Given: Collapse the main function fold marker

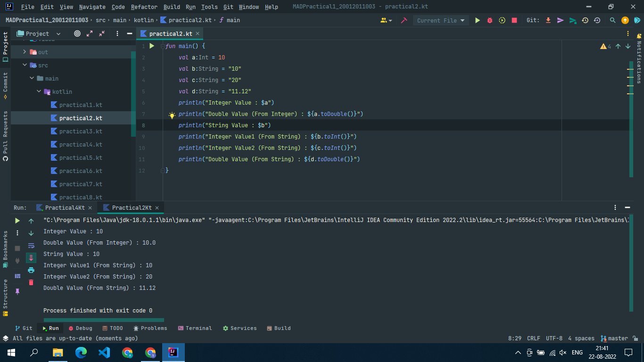Looking at the screenshot, I should [x=163, y=46].
